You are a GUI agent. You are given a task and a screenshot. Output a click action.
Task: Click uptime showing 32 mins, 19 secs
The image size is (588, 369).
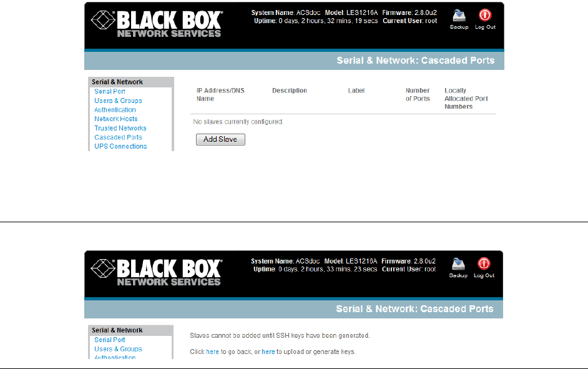(x=316, y=21)
